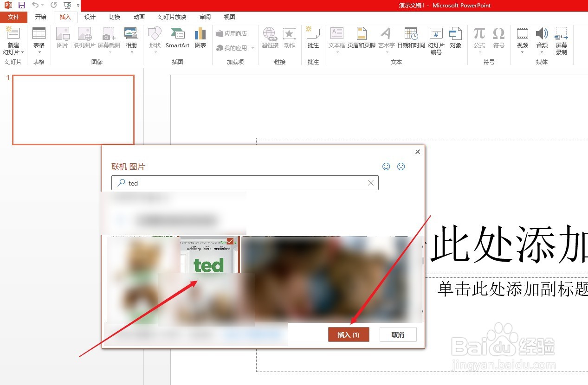
Task: Expand the 新建幻灯片 dropdown arrow
Action: (22, 52)
